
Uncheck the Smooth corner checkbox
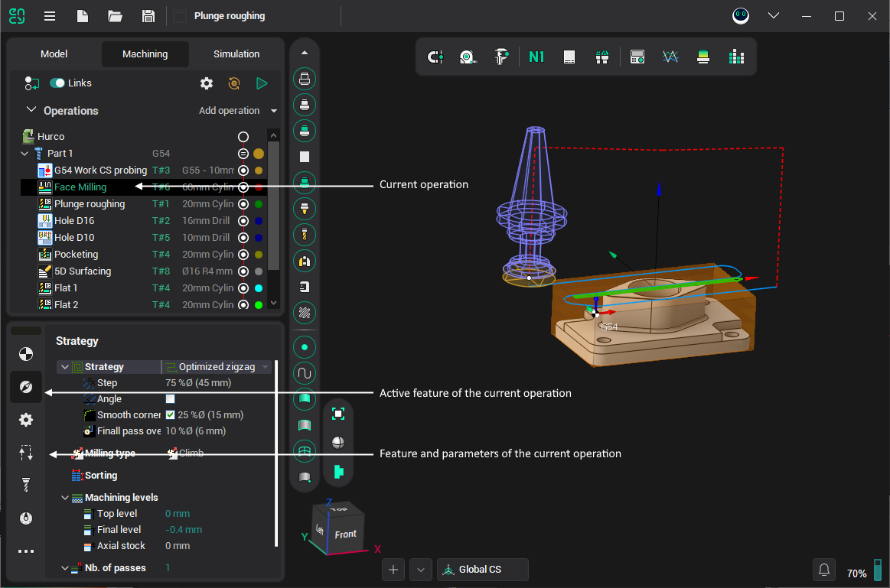point(170,415)
